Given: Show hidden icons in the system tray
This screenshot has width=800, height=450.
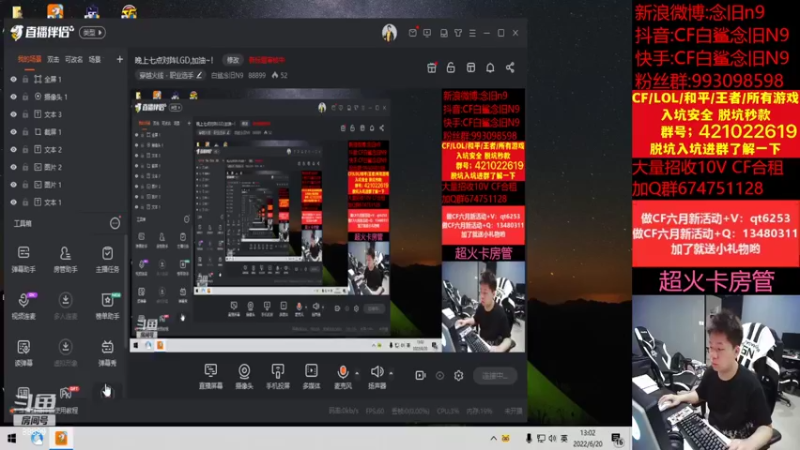Looking at the screenshot, I should coord(493,438).
